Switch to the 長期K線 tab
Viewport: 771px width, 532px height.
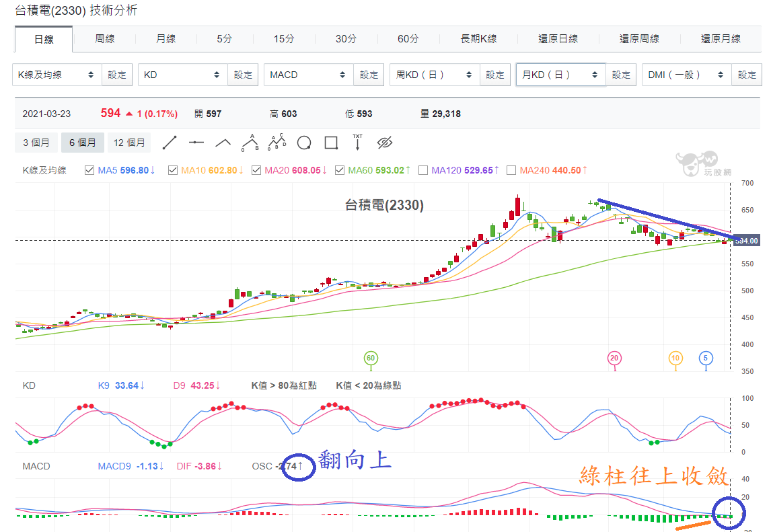[478, 39]
